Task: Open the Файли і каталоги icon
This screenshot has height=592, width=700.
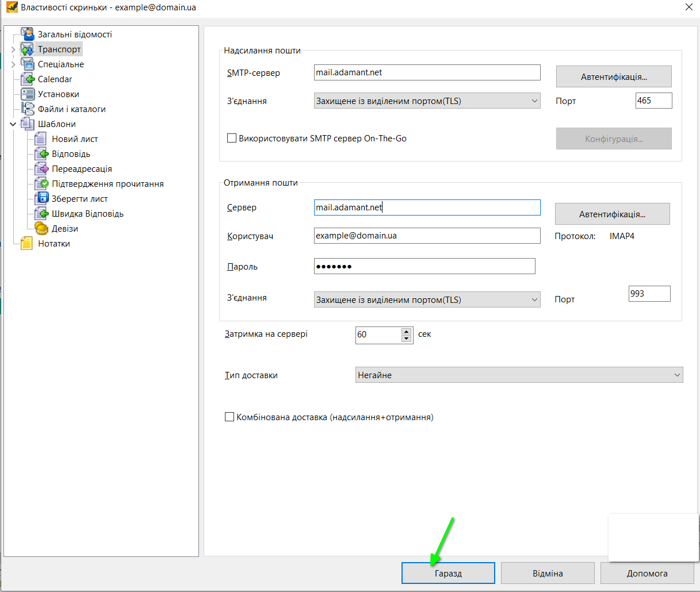Action: [x=28, y=109]
